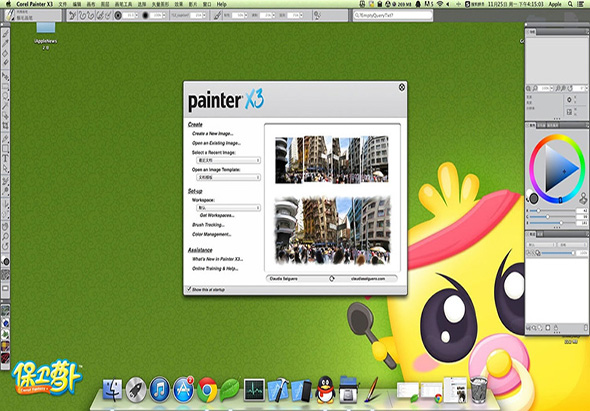Select the Text (T) tool in the toolbox
This screenshot has height=411, width=590.
pos(6,158)
